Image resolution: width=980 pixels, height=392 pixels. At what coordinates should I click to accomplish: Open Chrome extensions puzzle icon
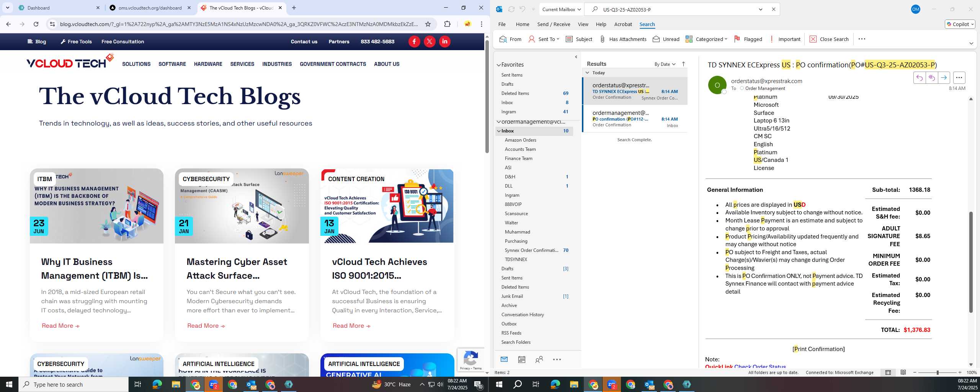tap(447, 24)
